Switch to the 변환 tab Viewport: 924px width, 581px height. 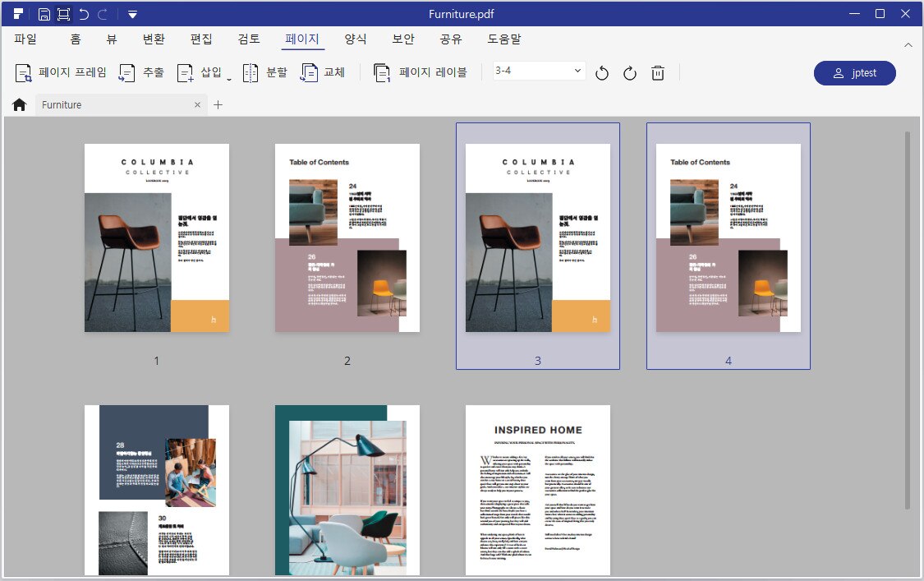pos(154,39)
